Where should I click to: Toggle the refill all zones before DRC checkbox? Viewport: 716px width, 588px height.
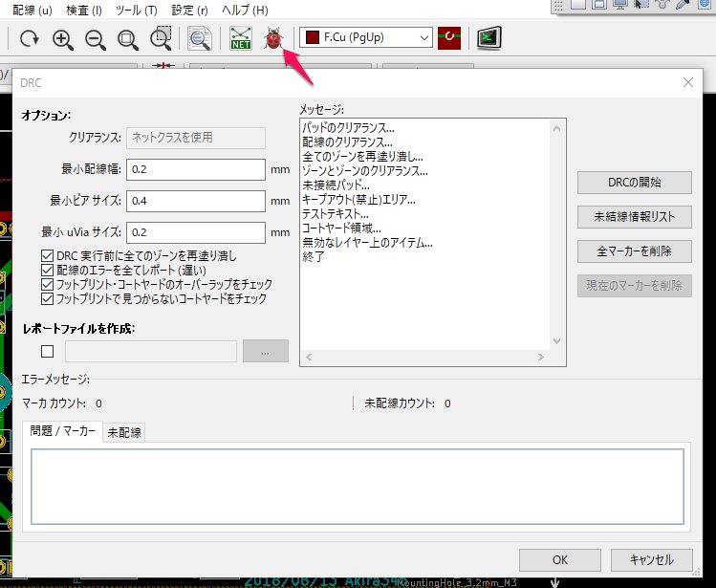coord(48,256)
